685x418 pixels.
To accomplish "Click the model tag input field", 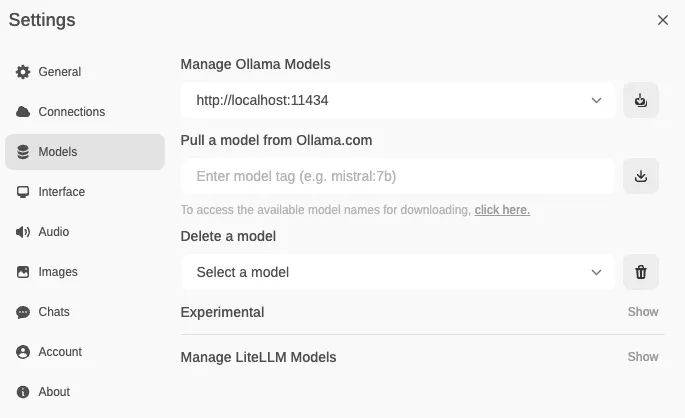I will pos(398,176).
